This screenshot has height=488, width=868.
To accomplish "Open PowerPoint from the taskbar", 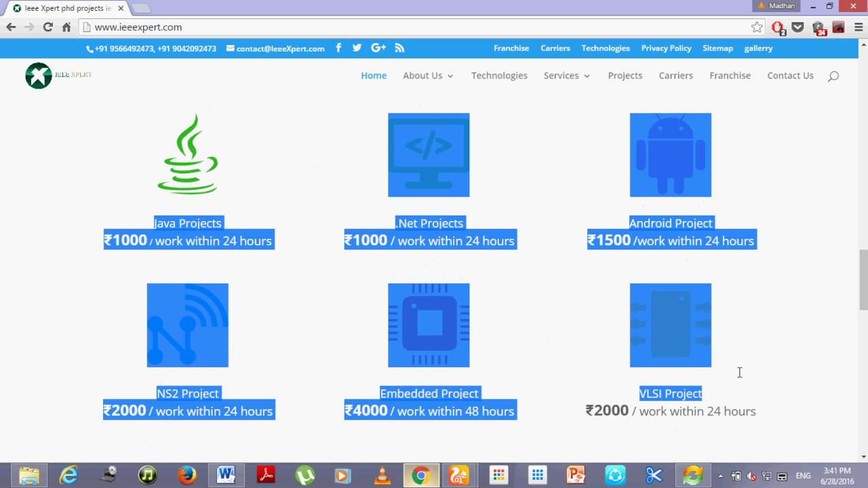I will 576,475.
